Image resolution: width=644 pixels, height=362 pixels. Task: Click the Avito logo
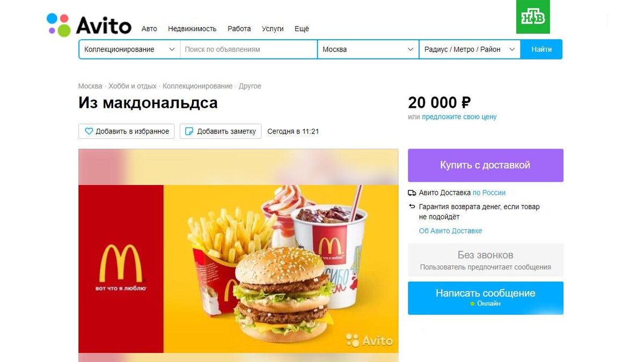[x=89, y=25]
